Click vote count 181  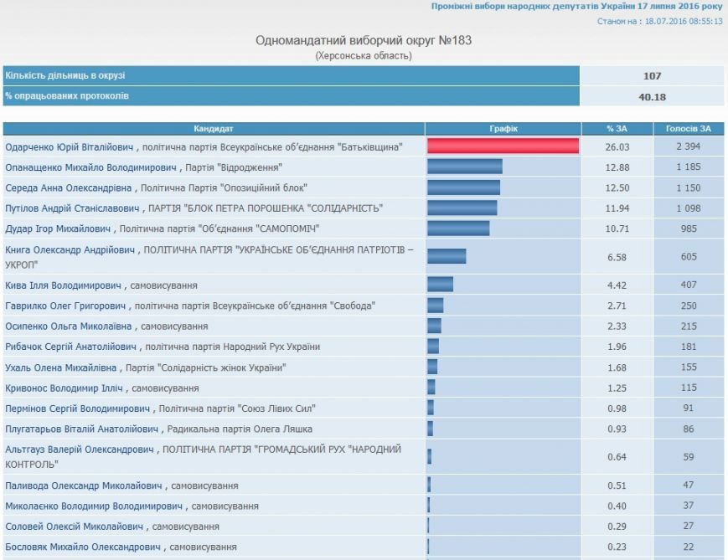(689, 347)
